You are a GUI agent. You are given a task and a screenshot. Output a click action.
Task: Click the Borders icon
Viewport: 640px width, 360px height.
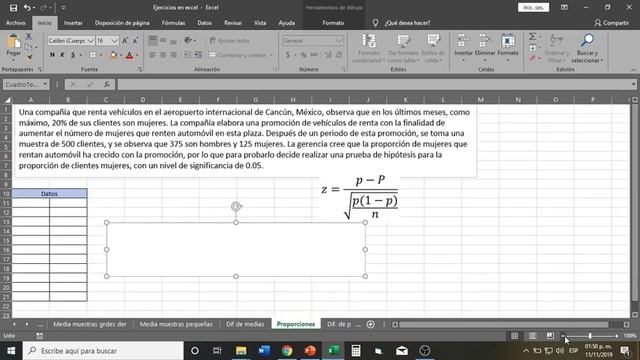tap(93, 55)
